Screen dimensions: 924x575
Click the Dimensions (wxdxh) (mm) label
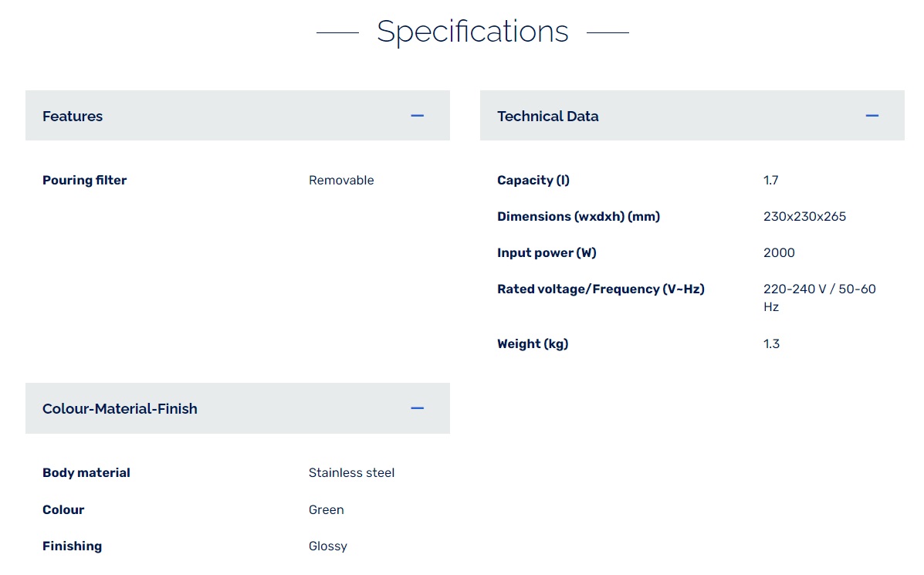578,217
